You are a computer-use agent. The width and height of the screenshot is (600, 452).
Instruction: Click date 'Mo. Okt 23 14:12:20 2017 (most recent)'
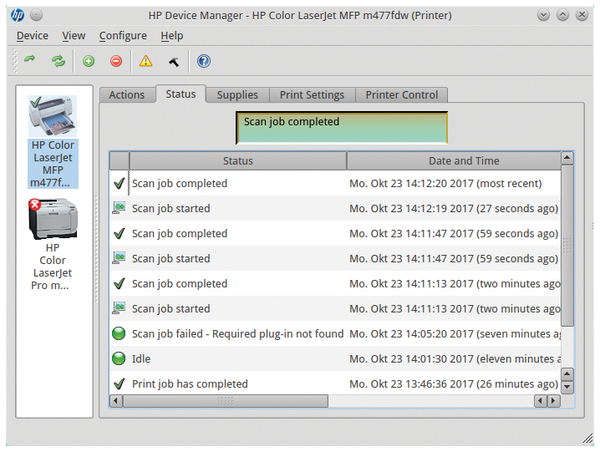click(445, 183)
